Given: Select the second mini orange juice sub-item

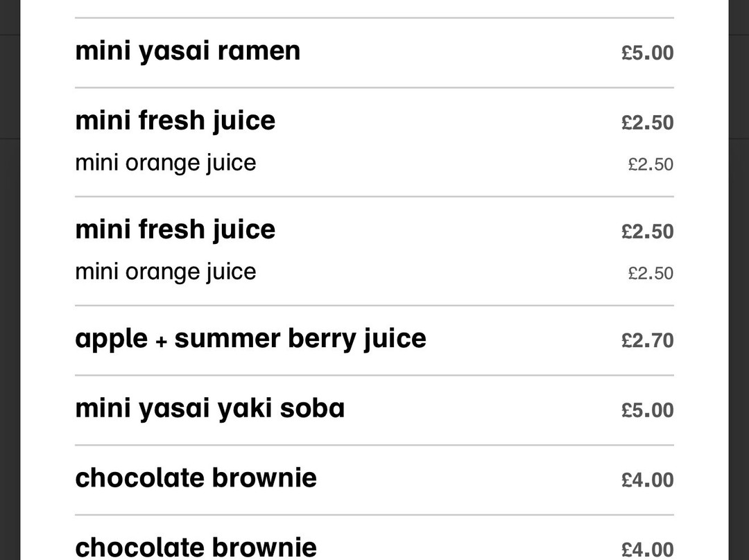Looking at the screenshot, I should coord(166,272).
